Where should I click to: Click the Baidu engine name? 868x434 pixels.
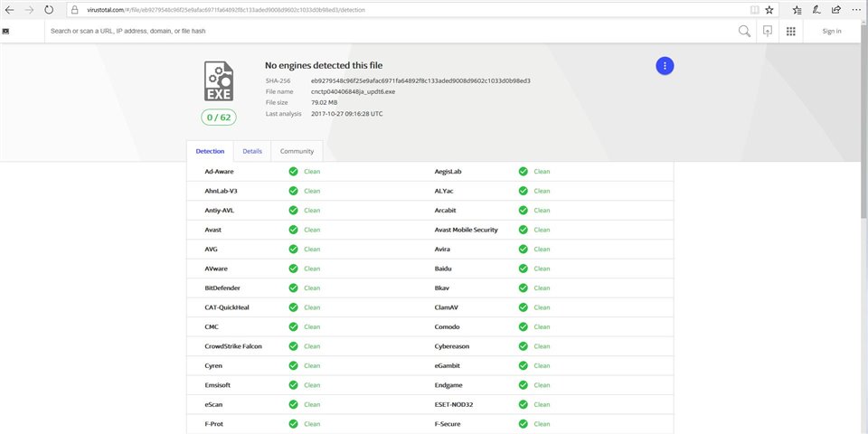(444, 269)
